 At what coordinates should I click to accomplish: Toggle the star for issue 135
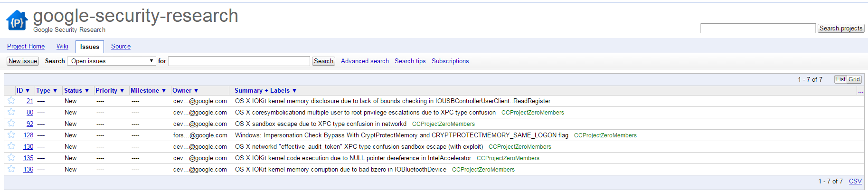[x=11, y=157]
